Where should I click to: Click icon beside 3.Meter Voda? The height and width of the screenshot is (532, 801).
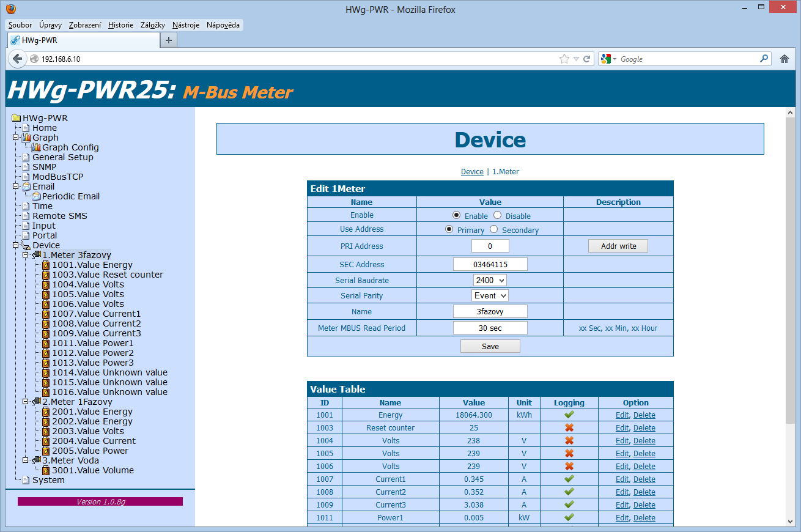point(36,460)
